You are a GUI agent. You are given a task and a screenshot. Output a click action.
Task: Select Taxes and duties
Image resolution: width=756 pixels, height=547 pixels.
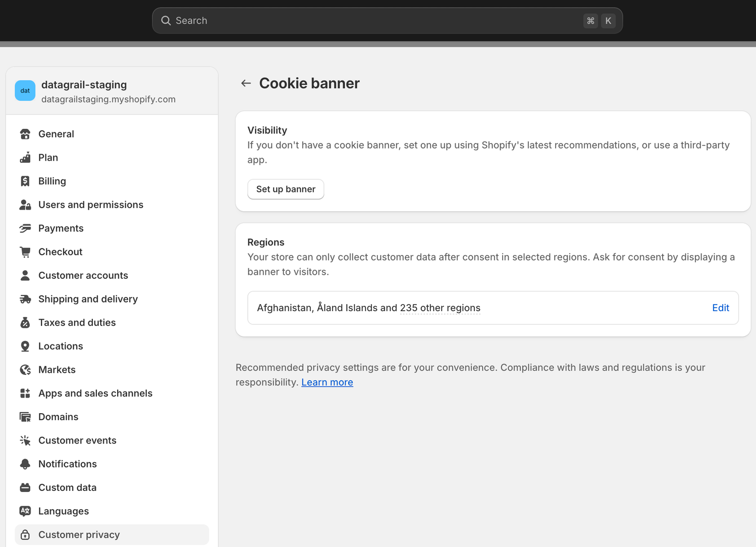coord(112,322)
